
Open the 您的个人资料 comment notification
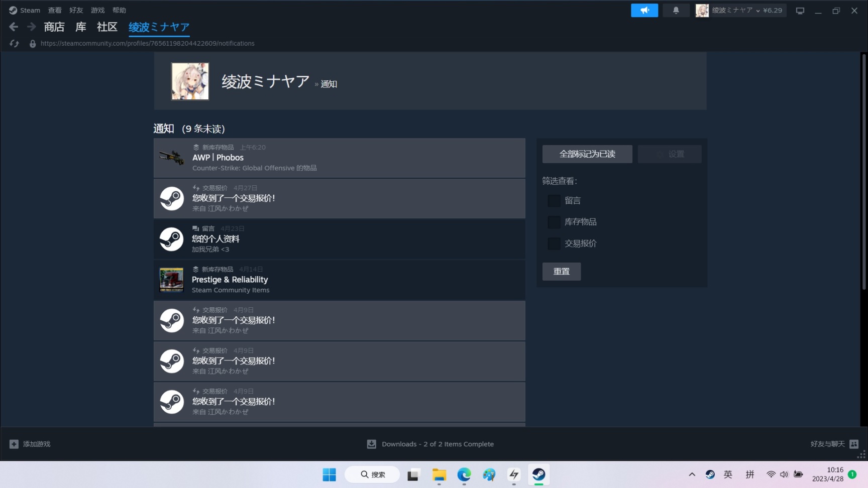pyautogui.click(x=340, y=239)
